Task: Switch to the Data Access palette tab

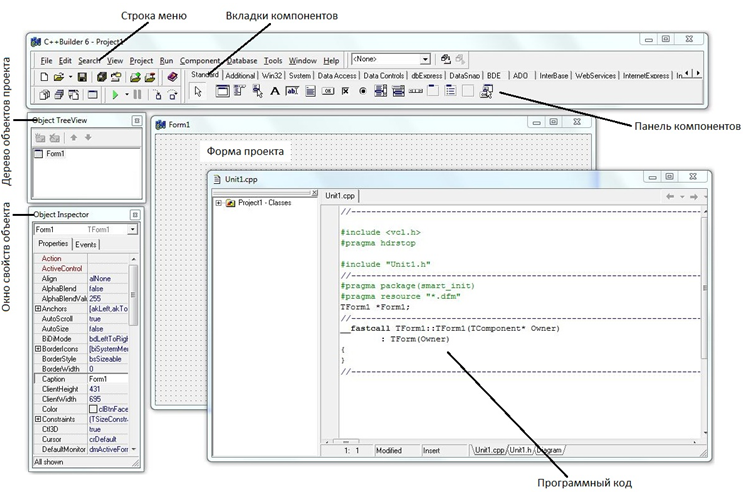Action: click(x=337, y=75)
